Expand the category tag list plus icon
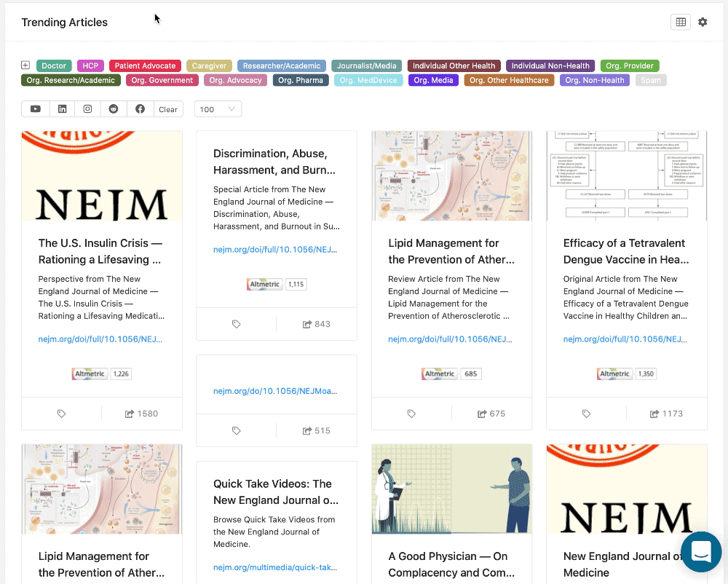Viewport: 728px width, 584px height. [25, 65]
